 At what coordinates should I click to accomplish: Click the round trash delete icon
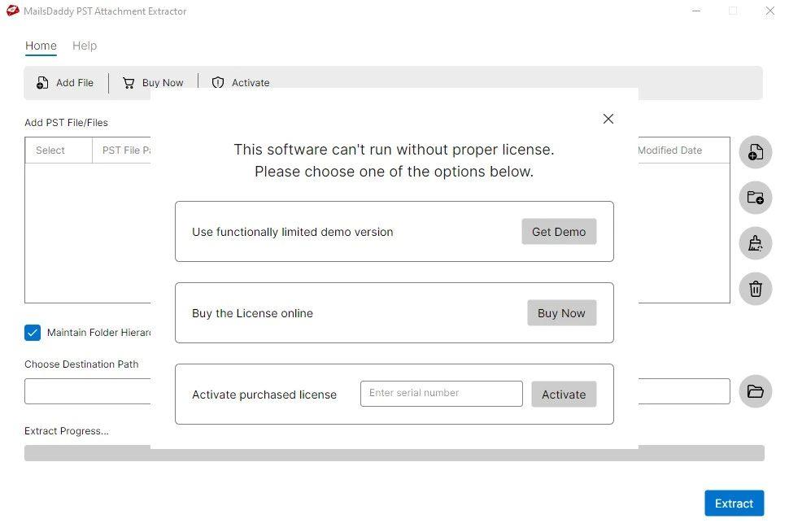pyautogui.click(x=756, y=289)
